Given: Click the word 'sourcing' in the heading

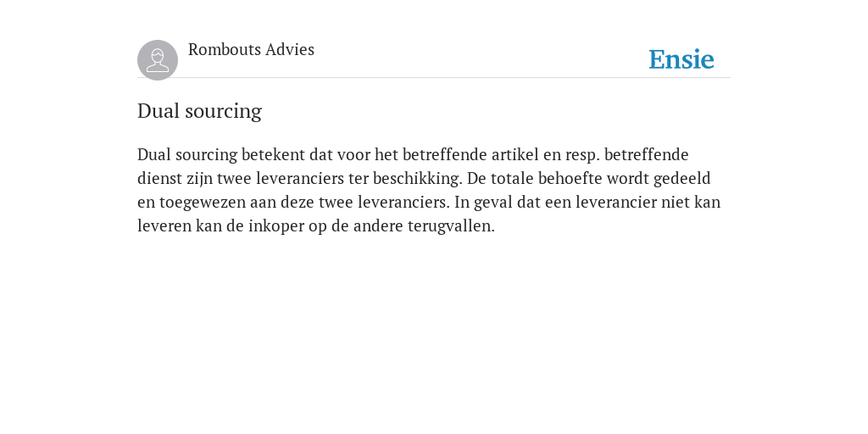Looking at the screenshot, I should point(223,113).
